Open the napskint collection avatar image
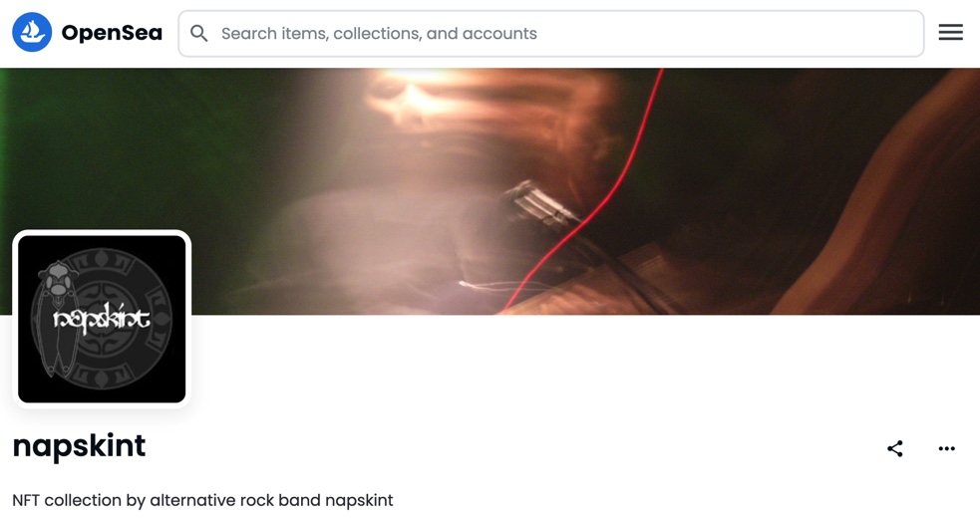 coord(102,319)
